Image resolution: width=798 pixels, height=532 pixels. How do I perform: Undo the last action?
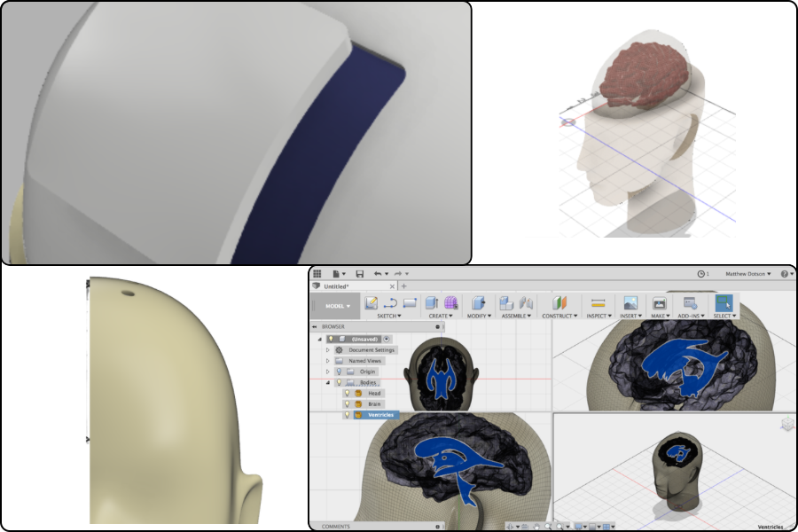[x=377, y=274]
